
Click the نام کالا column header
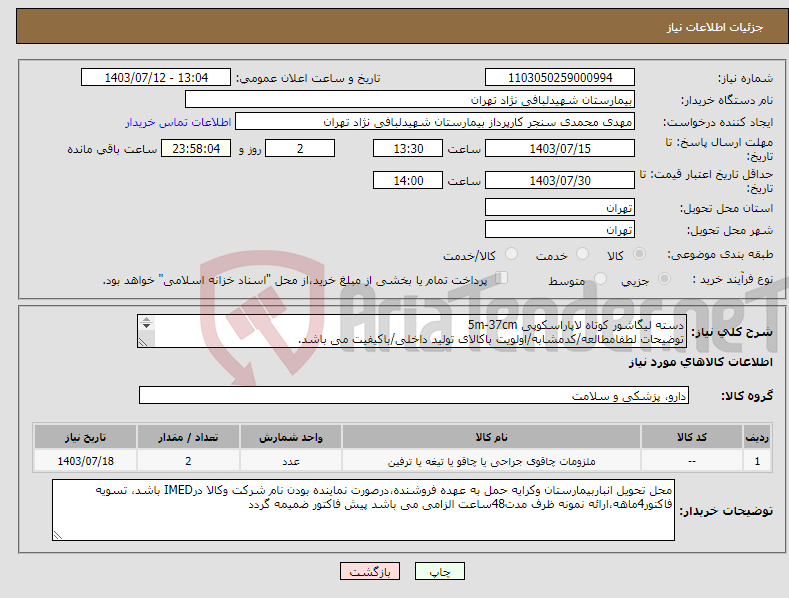(x=491, y=437)
